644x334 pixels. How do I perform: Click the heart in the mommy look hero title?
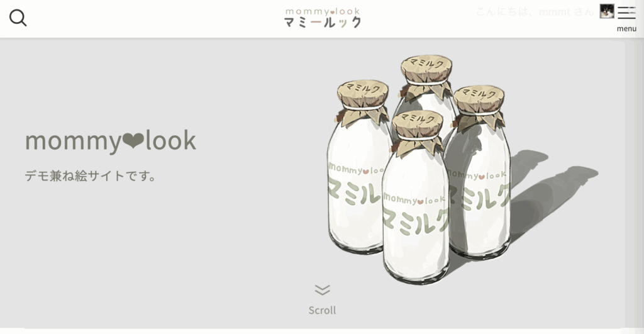click(133, 142)
